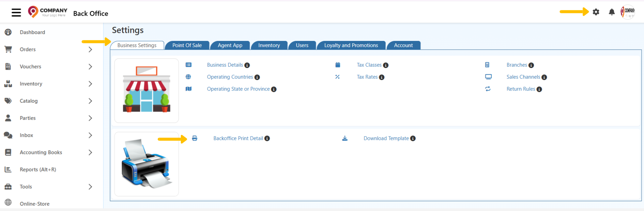Show info tooltip for Download Template
Screen dimensions: 644x211
point(413,138)
